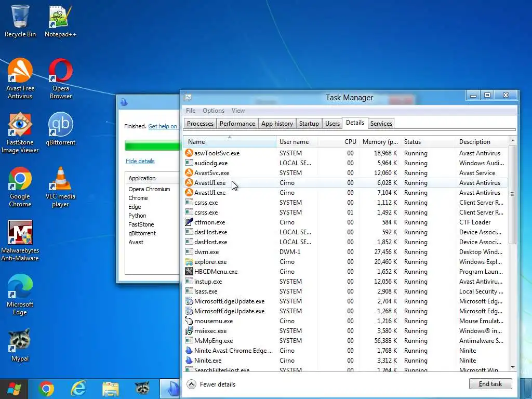Open qBittorrent desktop shortcut
This screenshot has width=532, height=399.
tap(61, 129)
